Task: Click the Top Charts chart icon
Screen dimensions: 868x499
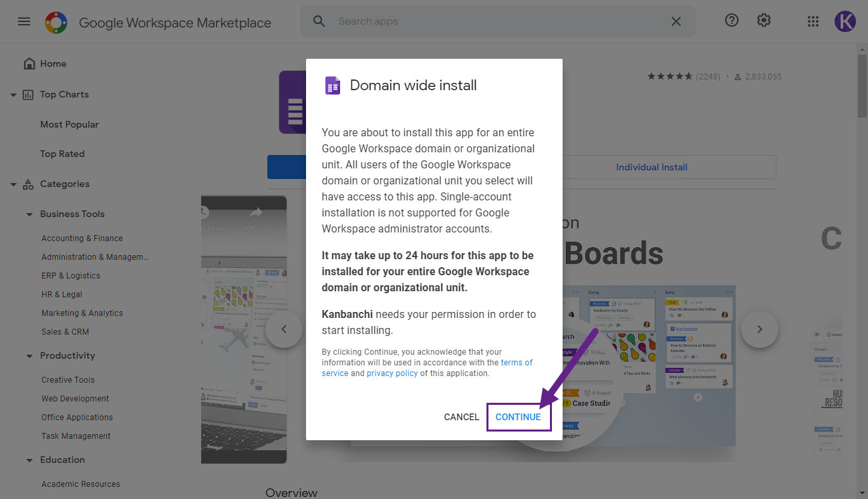Action: click(x=28, y=94)
